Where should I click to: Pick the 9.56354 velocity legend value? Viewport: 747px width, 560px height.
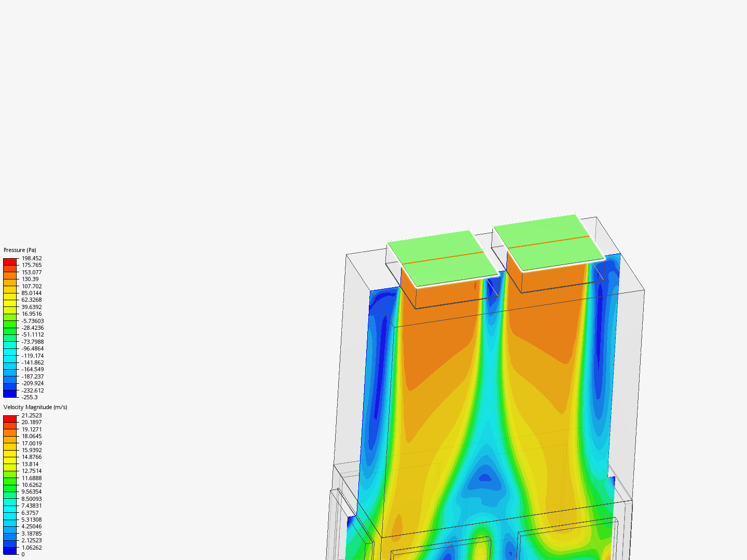click(x=32, y=492)
